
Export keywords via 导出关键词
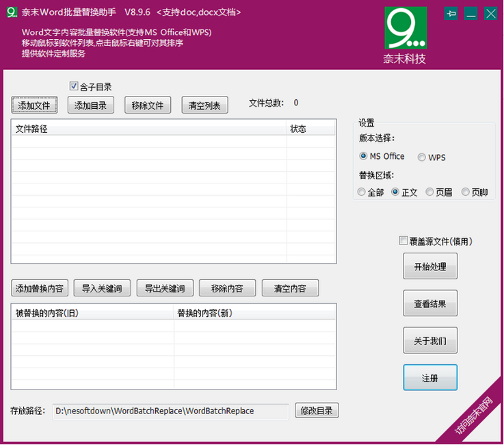(x=165, y=288)
